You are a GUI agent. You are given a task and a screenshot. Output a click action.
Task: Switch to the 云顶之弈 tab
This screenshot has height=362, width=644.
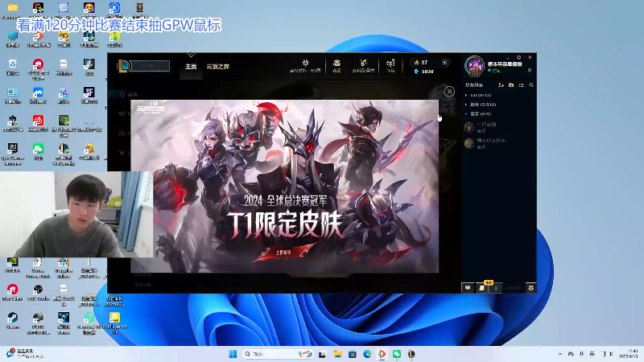[218, 67]
